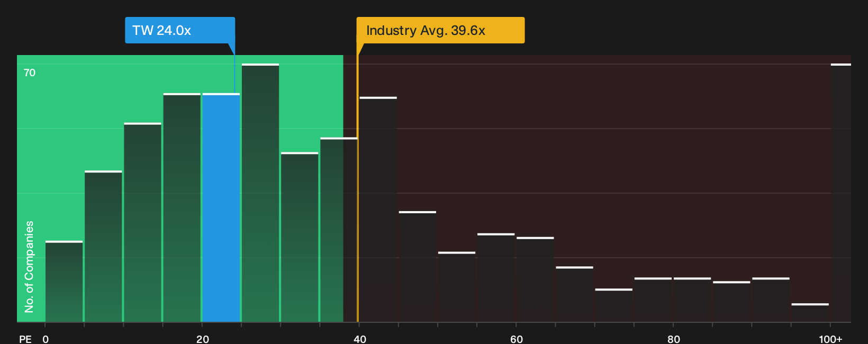Click the histogram bar for PE 10–15
868x344 pixels.
point(142,222)
